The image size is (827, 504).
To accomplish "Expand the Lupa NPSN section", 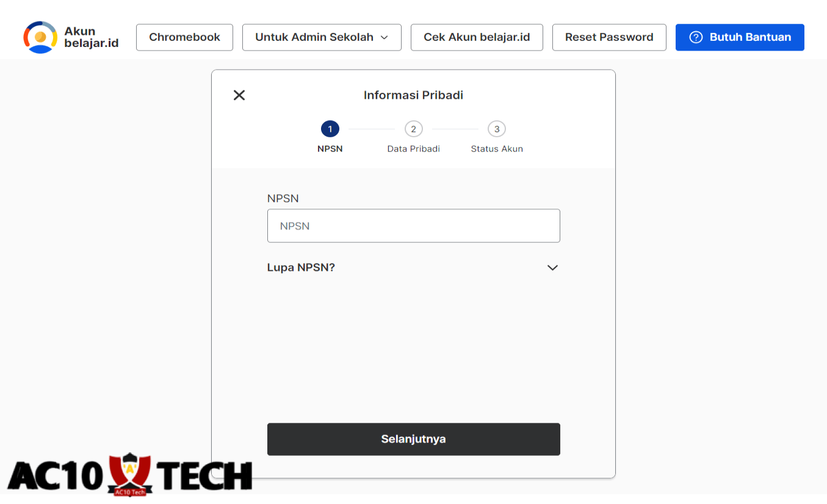I will [x=301, y=267].
